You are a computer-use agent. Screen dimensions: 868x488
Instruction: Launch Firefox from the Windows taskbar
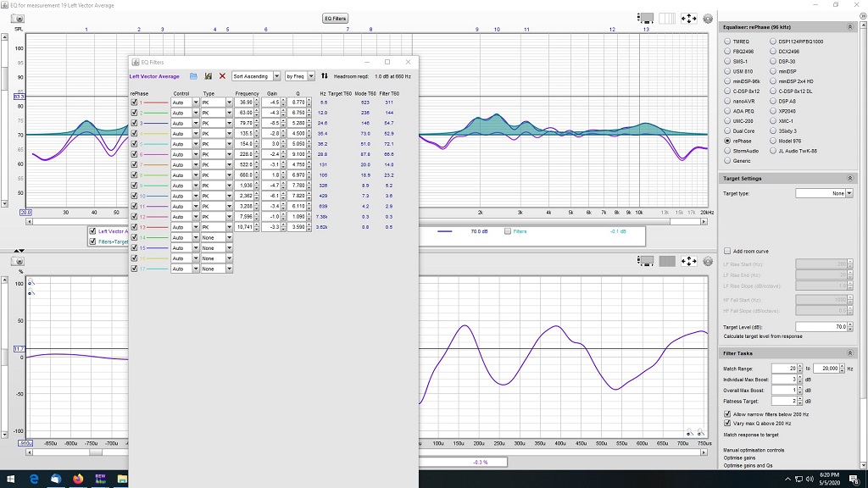(x=78, y=479)
